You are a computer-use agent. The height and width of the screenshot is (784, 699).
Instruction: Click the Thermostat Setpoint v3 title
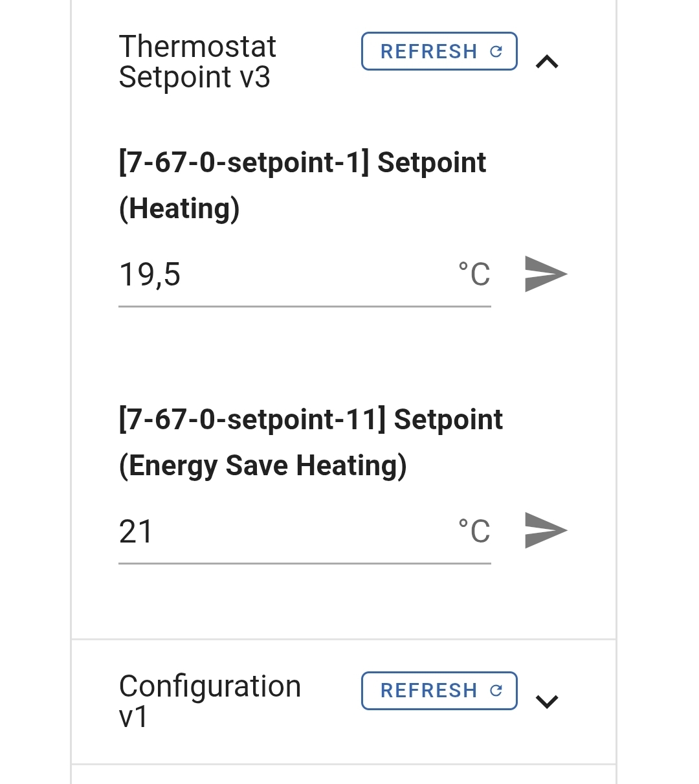197,62
